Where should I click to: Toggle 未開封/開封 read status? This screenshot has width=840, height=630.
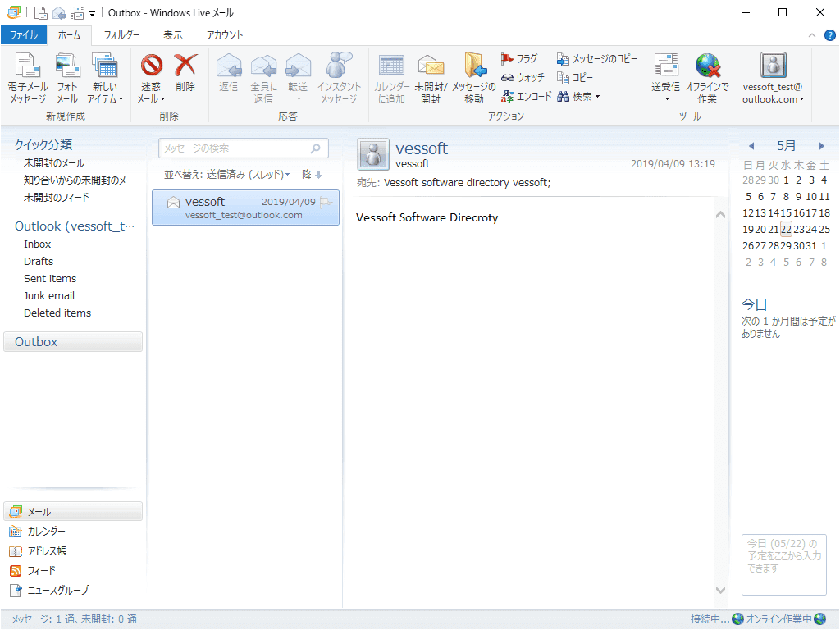point(431,78)
